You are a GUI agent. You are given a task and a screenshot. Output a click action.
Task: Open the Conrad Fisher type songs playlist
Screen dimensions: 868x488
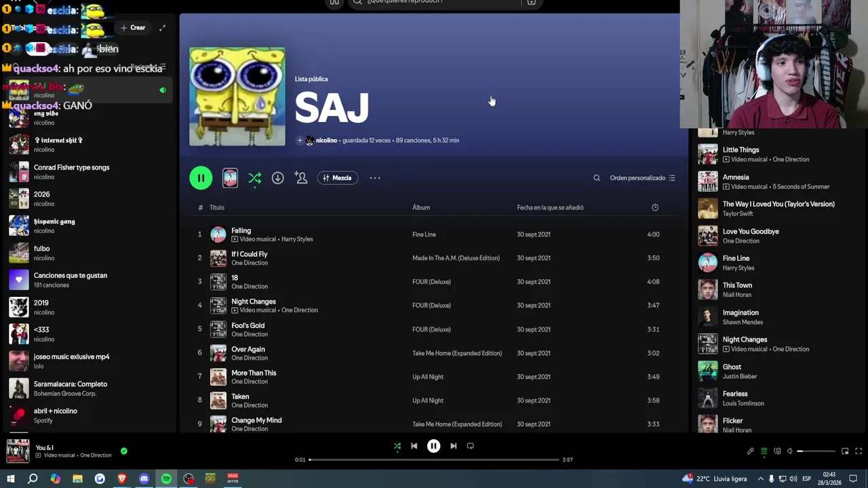coord(88,171)
